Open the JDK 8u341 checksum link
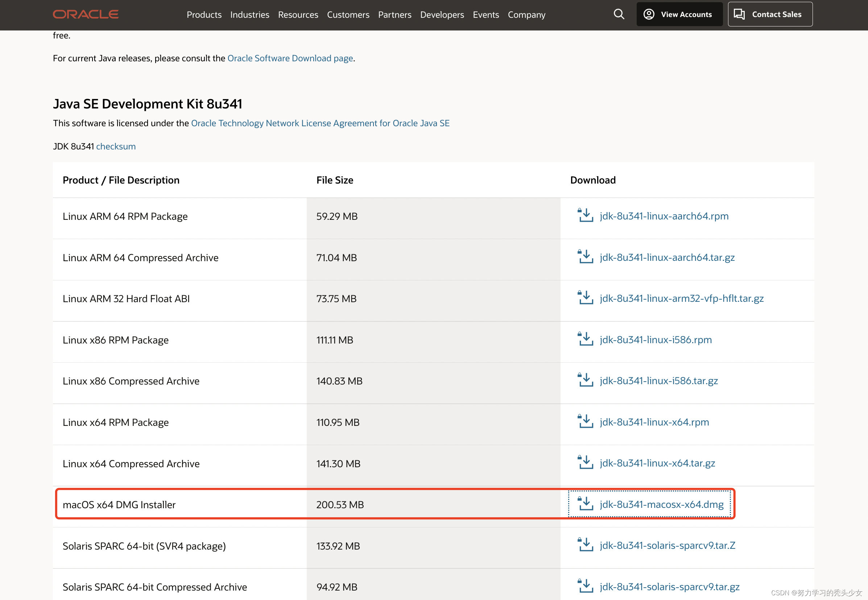The width and height of the screenshot is (868, 600). pyautogui.click(x=116, y=146)
